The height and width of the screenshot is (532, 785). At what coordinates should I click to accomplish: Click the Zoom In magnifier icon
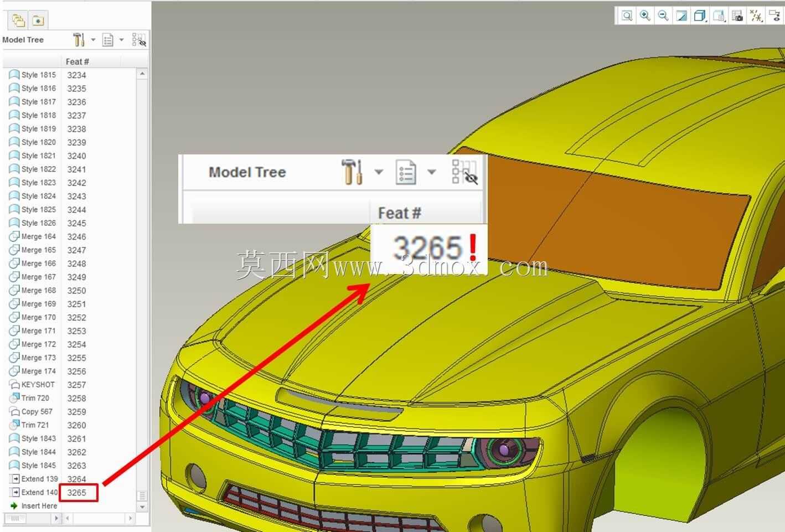[645, 16]
